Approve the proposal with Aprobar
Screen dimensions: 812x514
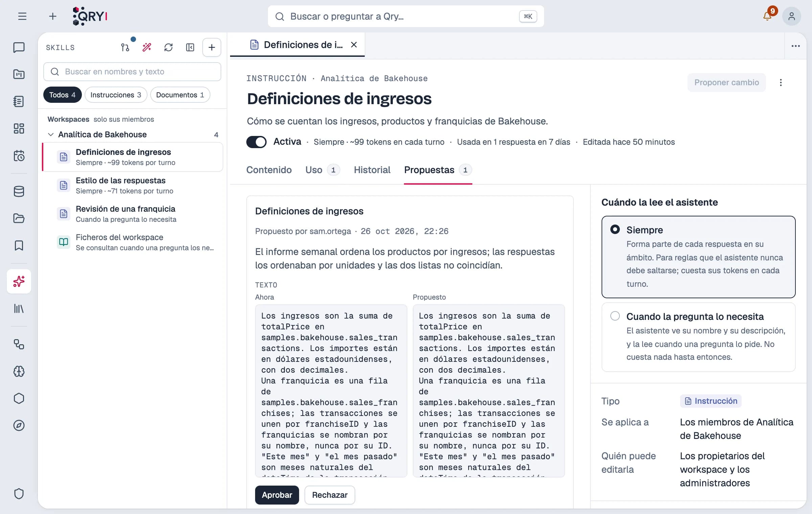tap(277, 495)
